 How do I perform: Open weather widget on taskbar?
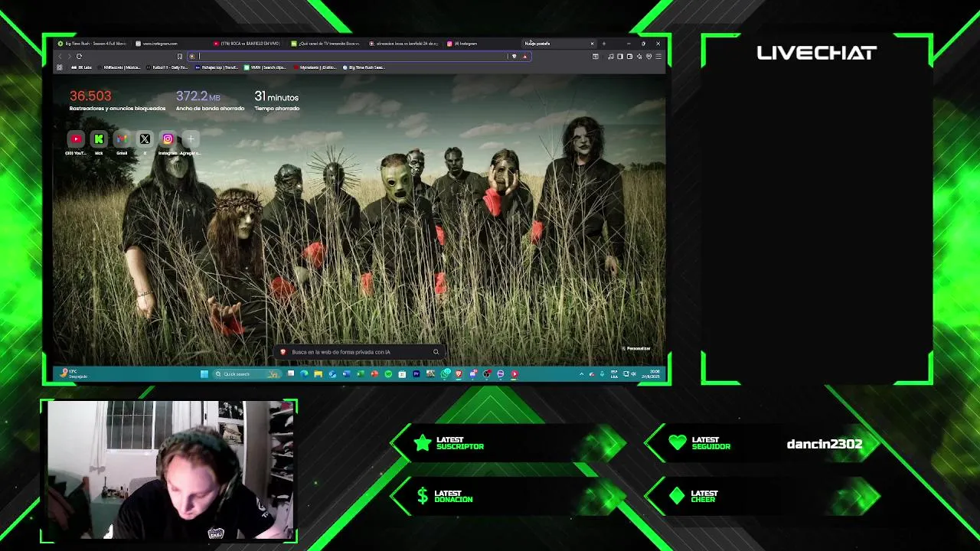click(x=74, y=374)
